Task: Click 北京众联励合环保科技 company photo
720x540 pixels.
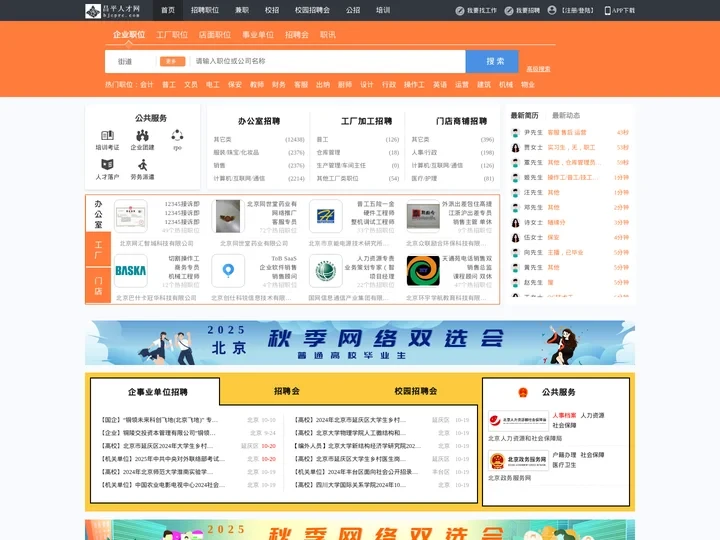Action: [423, 216]
